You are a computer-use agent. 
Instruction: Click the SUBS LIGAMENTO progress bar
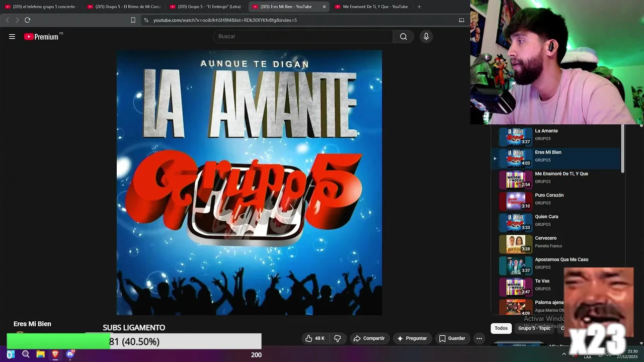[134, 341]
